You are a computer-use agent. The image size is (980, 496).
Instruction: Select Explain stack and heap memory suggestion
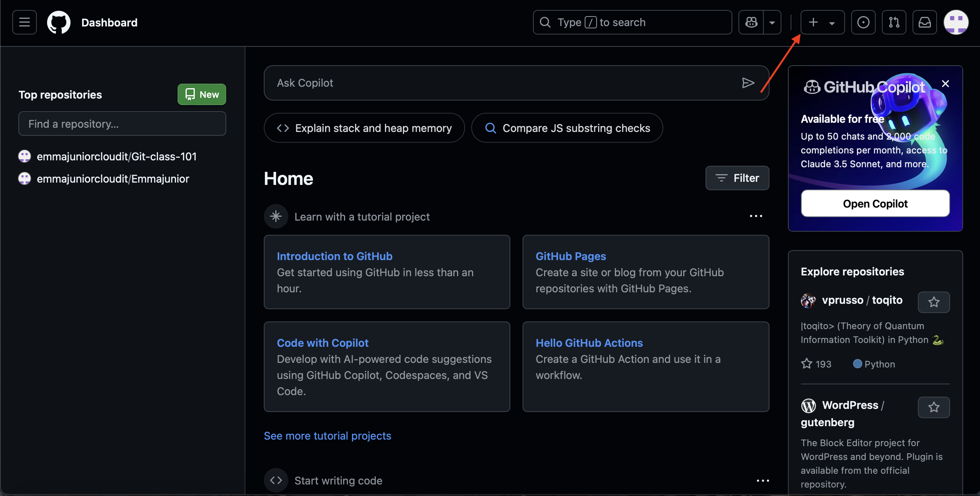click(364, 128)
